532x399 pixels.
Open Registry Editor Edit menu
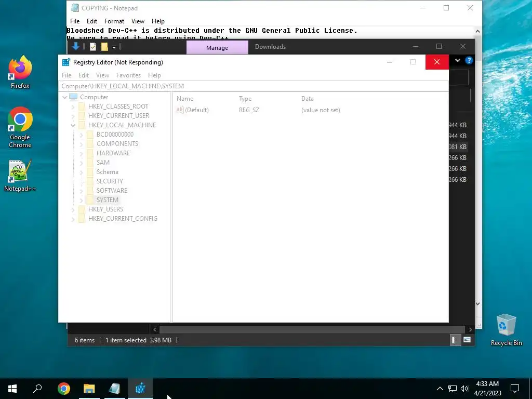pos(84,75)
